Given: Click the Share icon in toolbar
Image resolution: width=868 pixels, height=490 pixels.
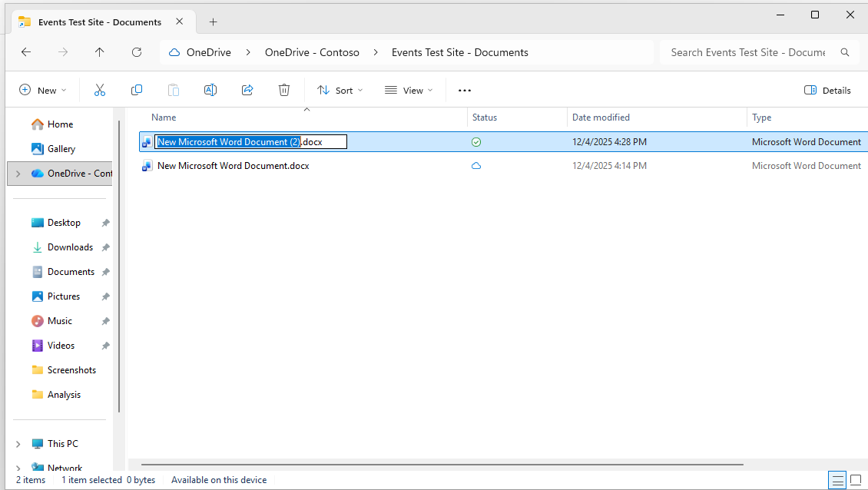Looking at the screenshot, I should [247, 91].
